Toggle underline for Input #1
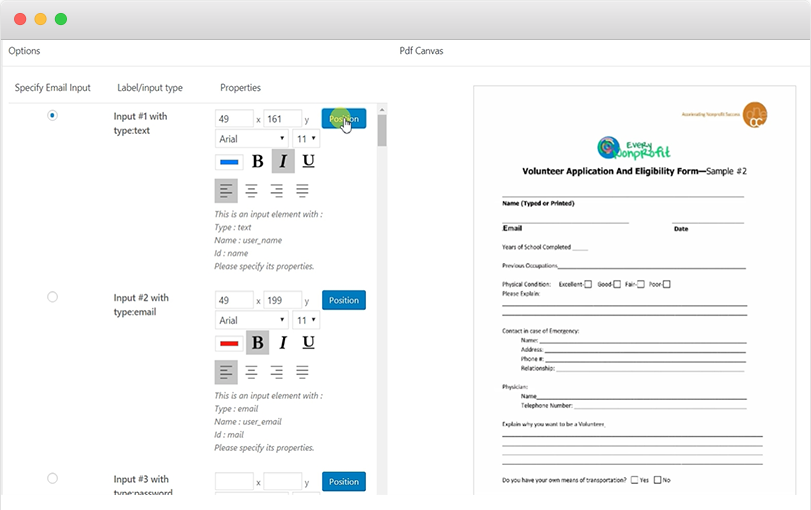This screenshot has width=811, height=510. click(308, 161)
